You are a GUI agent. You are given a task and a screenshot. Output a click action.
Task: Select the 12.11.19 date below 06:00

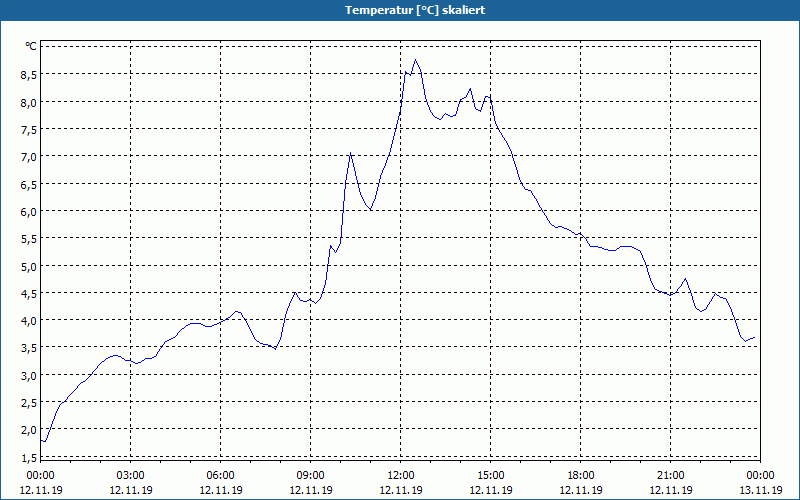(x=221, y=490)
